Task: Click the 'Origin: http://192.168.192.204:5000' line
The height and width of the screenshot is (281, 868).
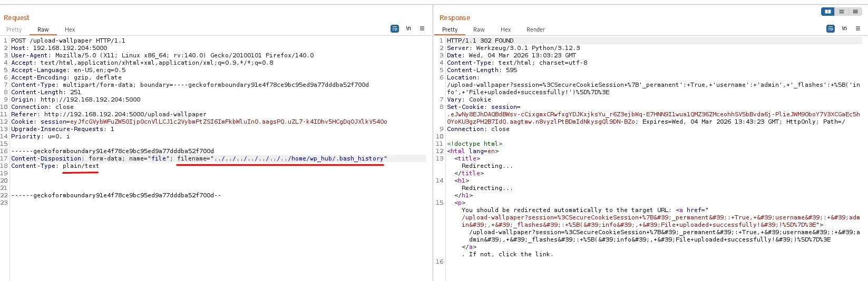Action: point(76,99)
